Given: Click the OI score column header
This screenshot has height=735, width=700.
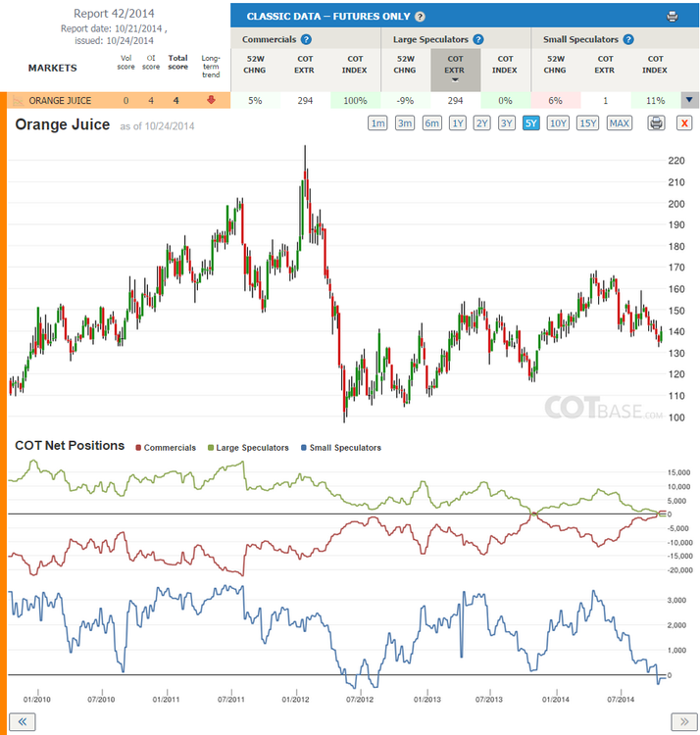Looking at the screenshot, I should (151, 63).
